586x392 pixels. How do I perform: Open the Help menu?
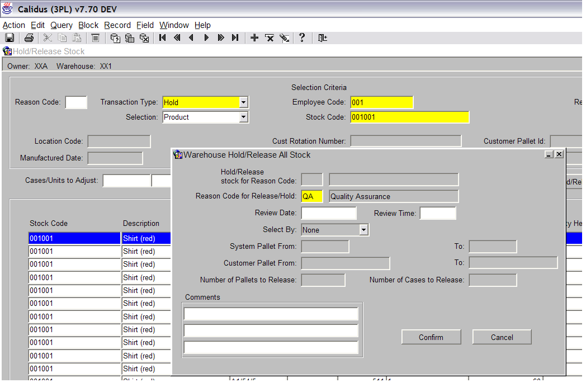[x=202, y=25]
